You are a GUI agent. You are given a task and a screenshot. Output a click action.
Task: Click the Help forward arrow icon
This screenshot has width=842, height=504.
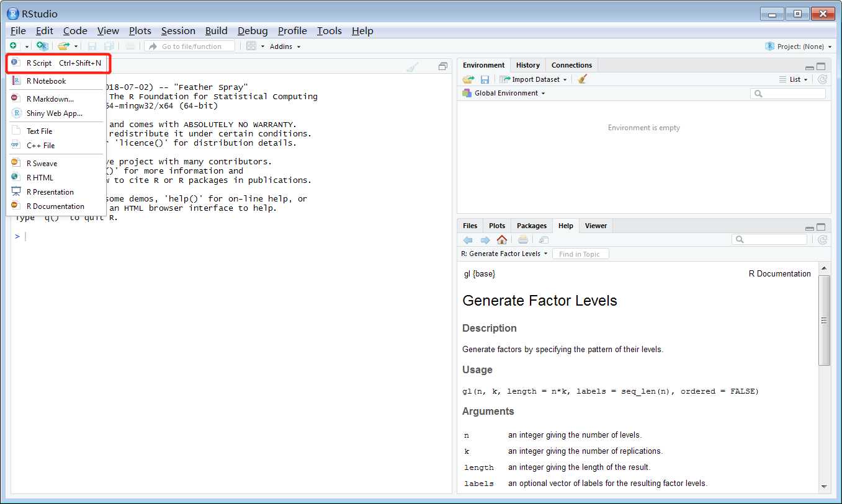(485, 240)
